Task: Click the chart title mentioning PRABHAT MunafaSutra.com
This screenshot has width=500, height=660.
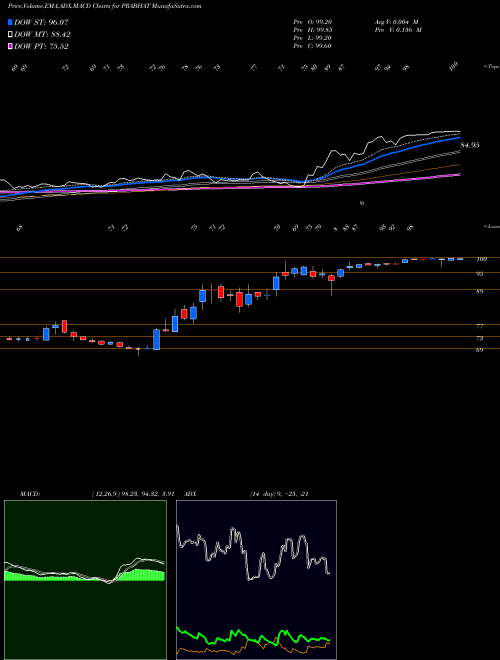Action: tap(104, 6)
